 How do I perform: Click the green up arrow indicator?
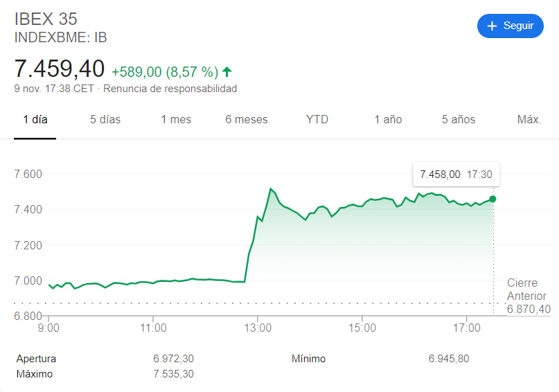pos(227,71)
